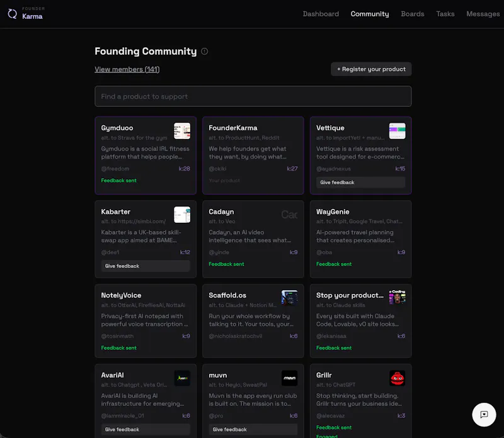
Task: Click the FounderKarma card title
Action: (x=233, y=128)
